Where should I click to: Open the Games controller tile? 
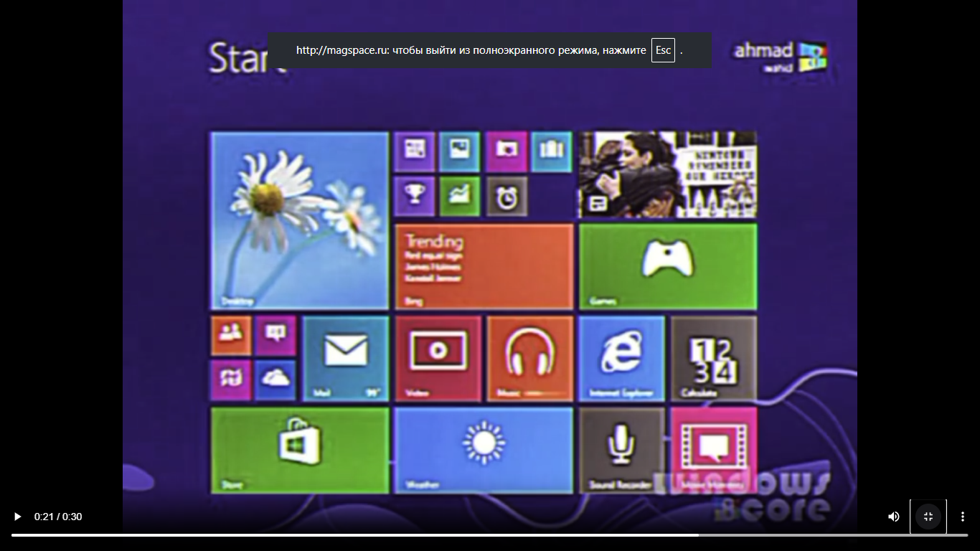coord(667,266)
